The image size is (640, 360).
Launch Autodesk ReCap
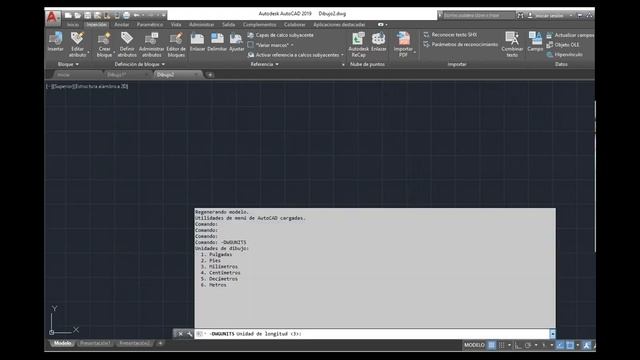(358, 44)
